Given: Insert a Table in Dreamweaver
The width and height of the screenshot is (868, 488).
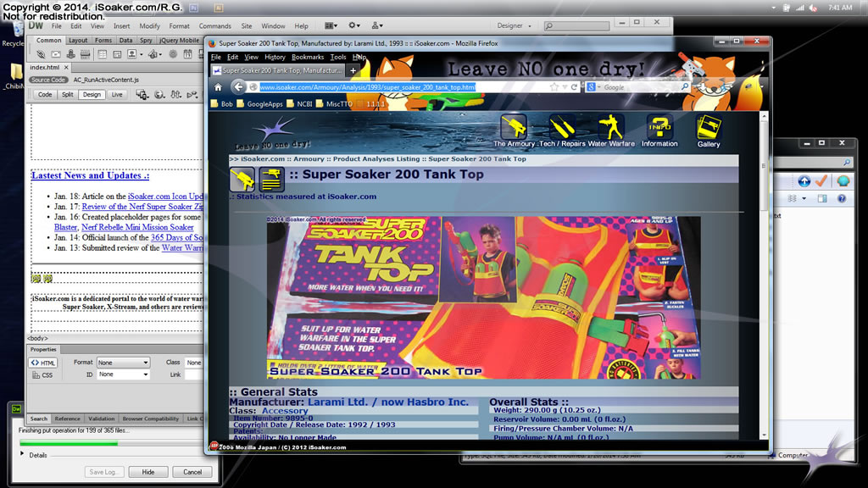Looking at the screenshot, I should [103, 54].
